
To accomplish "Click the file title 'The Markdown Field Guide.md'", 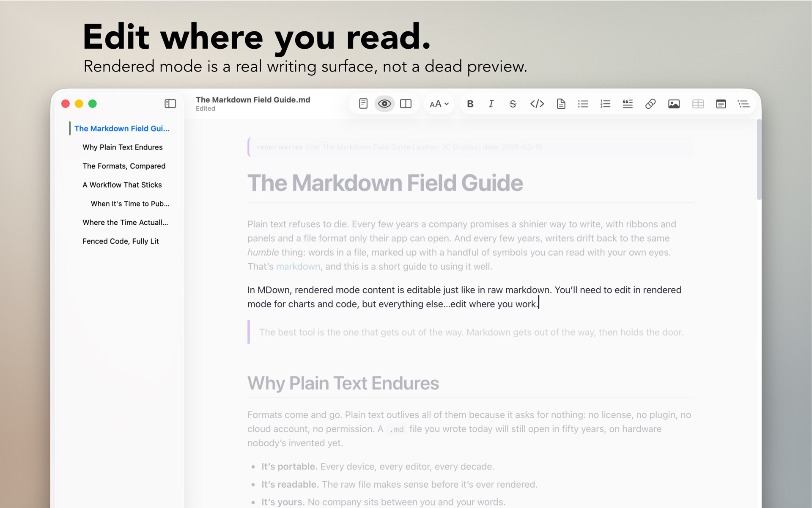I will click(x=253, y=99).
